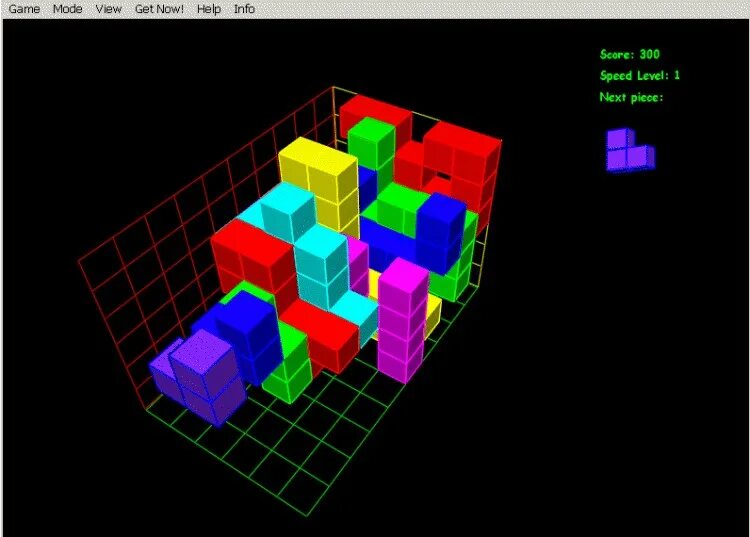
Task: Open the Game menu
Action: [24, 9]
